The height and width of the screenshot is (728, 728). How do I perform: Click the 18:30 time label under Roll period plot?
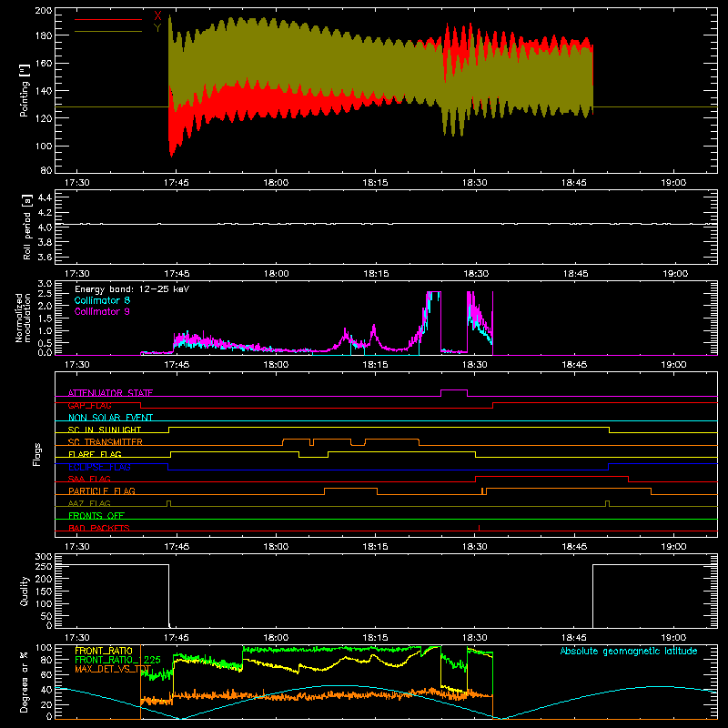coord(476,274)
